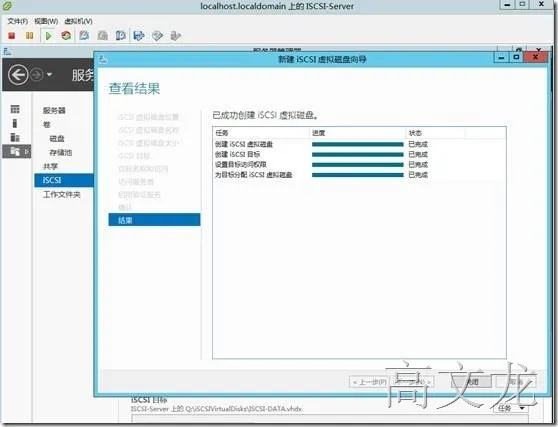Select the 结果 step in wizard
This screenshot has width=558, height=427.
coord(154,220)
